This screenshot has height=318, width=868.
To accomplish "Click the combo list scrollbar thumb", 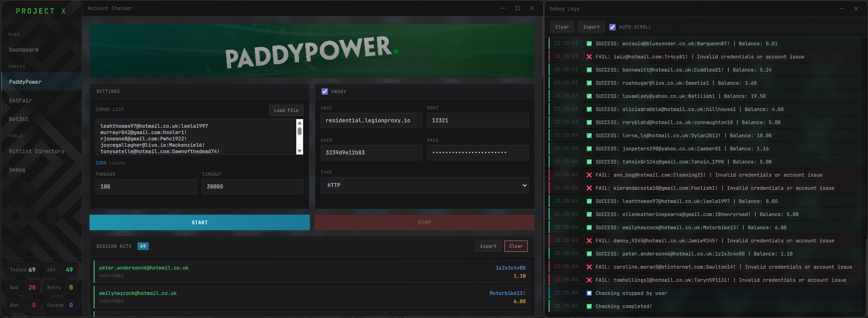I will point(299,131).
